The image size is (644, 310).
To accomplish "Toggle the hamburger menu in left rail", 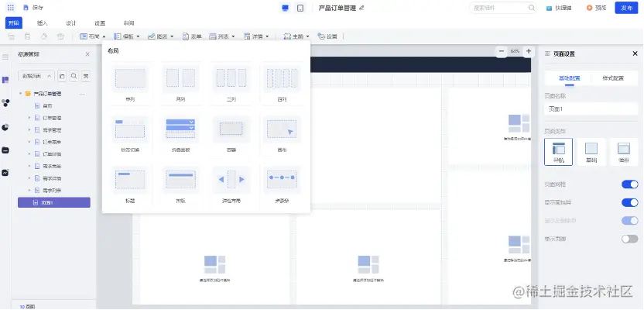I will click(x=5, y=57).
